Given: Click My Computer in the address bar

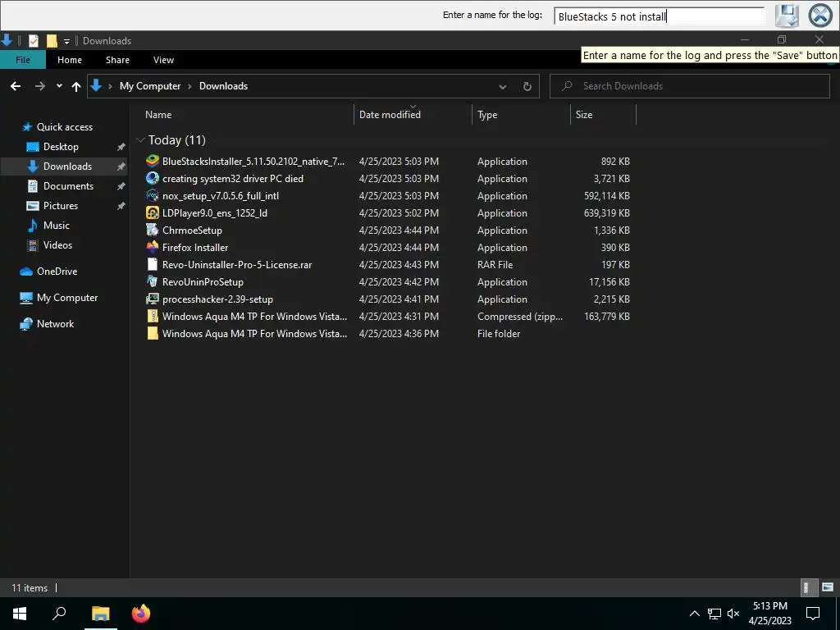Looking at the screenshot, I should [150, 86].
